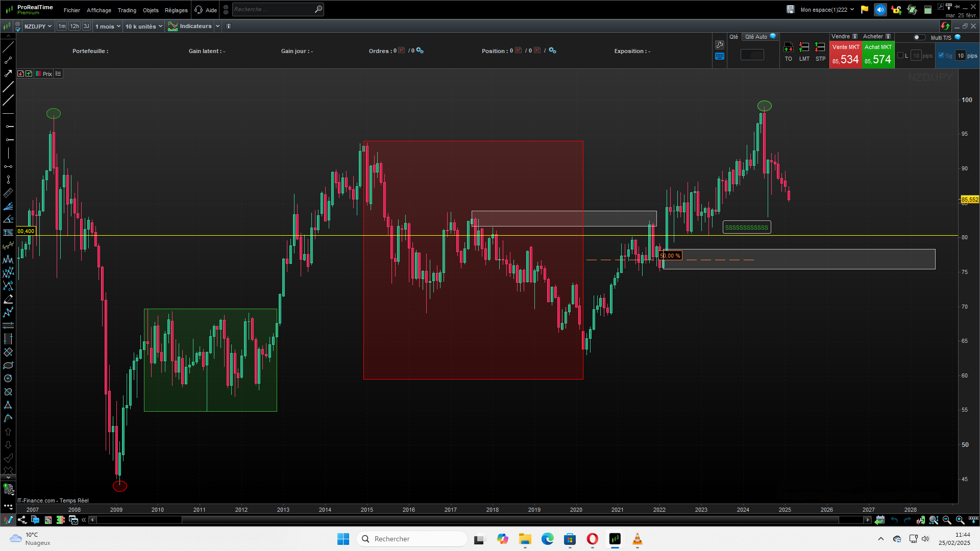Open the NZDJPY instrument dropdown
The image size is (980, 551).
click(x=38, y=27)
